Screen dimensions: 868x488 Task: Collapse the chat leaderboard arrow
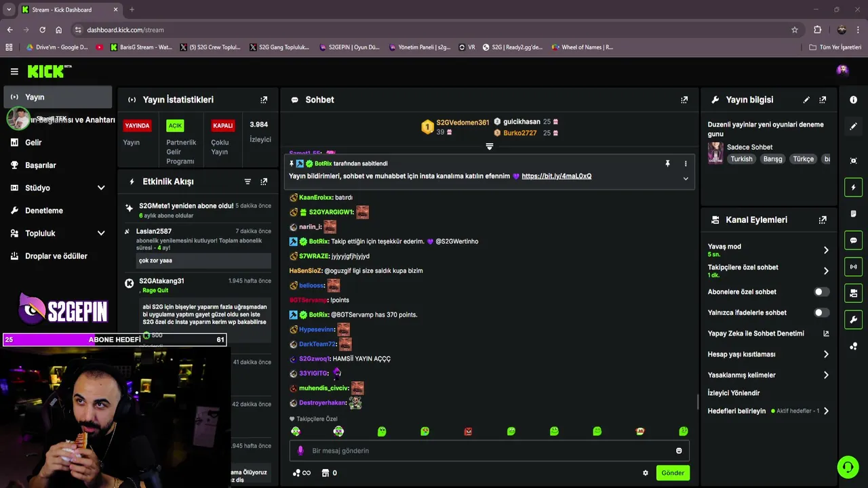pos(490,146)
